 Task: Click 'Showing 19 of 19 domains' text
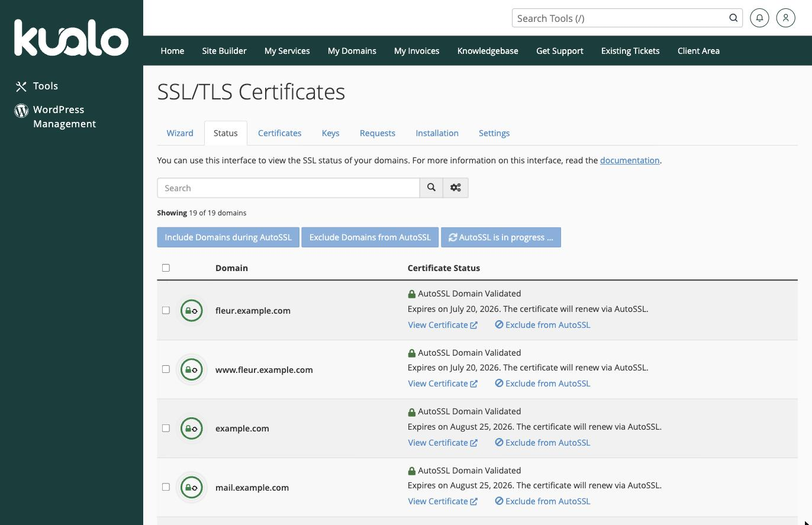coord(202,213)
